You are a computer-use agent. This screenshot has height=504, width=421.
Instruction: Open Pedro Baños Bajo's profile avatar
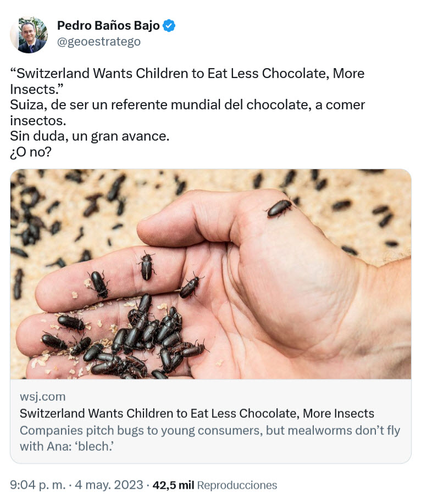(x=29, y=35)
